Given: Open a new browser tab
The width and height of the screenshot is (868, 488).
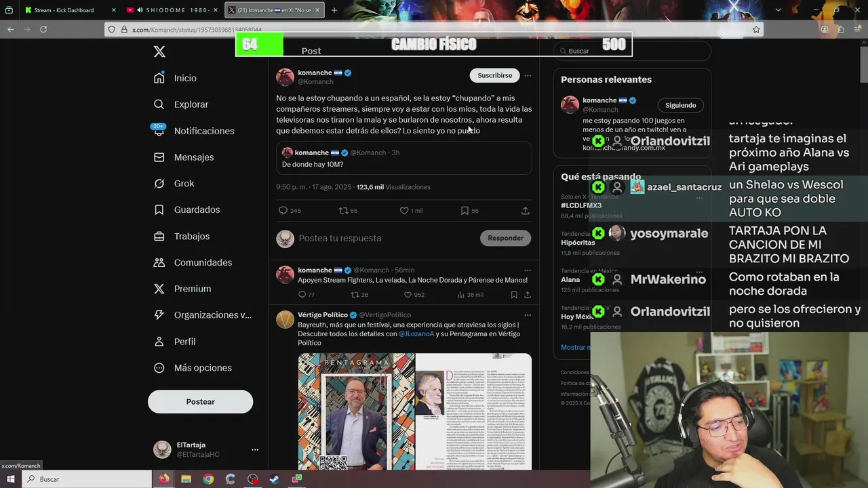Looking at the screenshot, I should click(334, 10).
